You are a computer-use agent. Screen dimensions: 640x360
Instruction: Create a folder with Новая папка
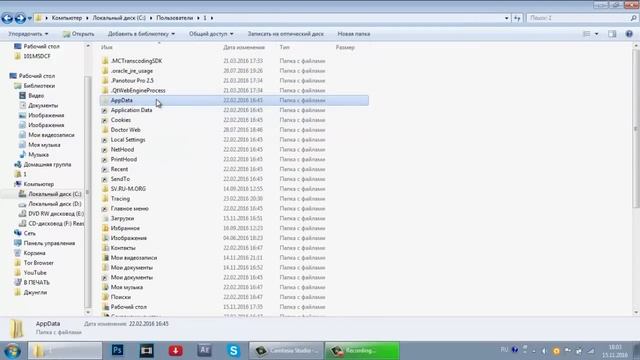tap(353, 34)
